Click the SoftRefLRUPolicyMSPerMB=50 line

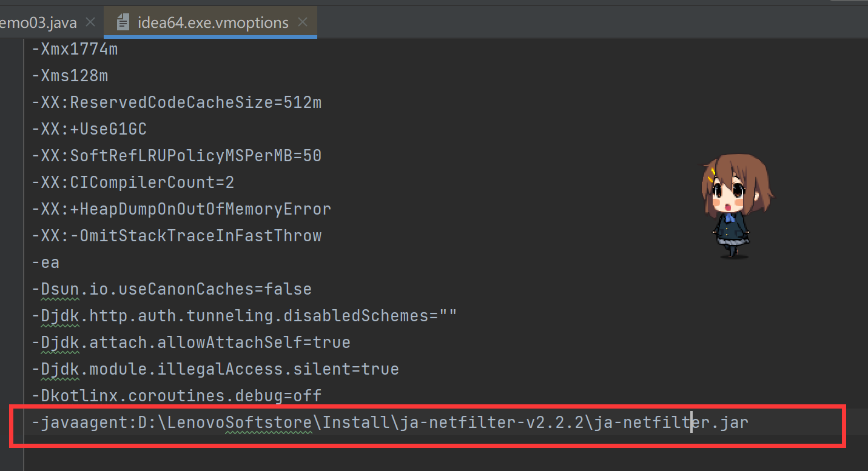point(177,156)
